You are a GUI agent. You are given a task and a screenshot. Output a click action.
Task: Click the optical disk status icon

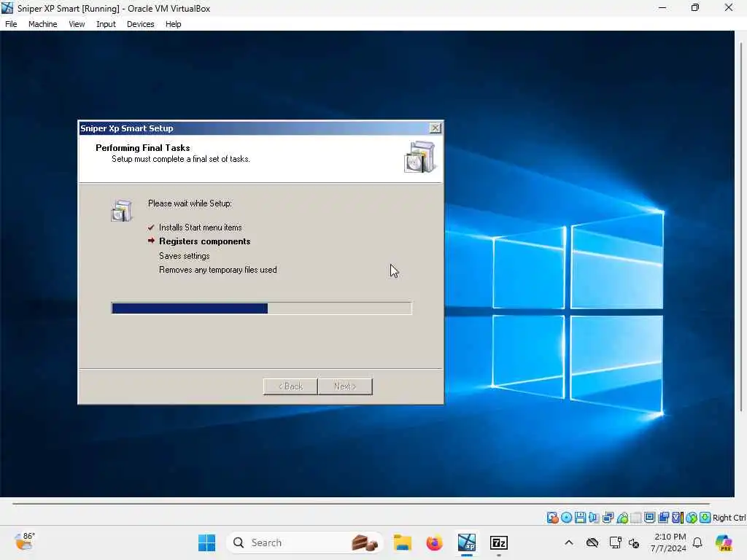point(566,518)
